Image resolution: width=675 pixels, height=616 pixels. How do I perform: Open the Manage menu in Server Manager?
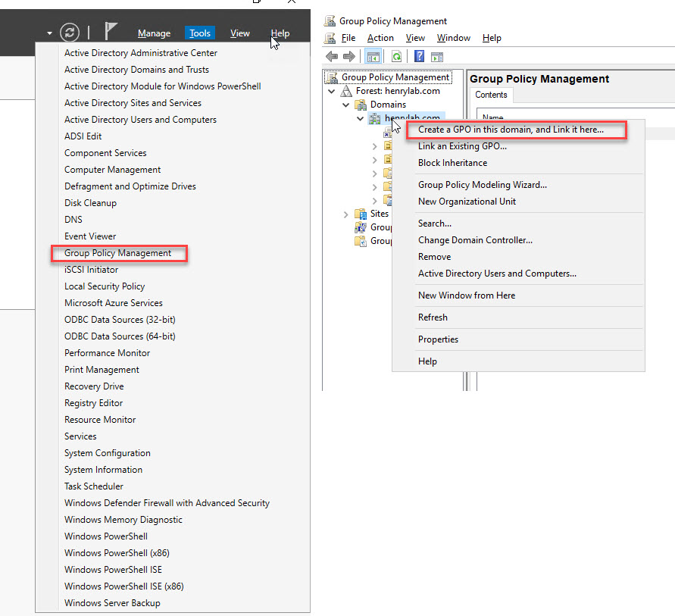(x=154, y=33)
